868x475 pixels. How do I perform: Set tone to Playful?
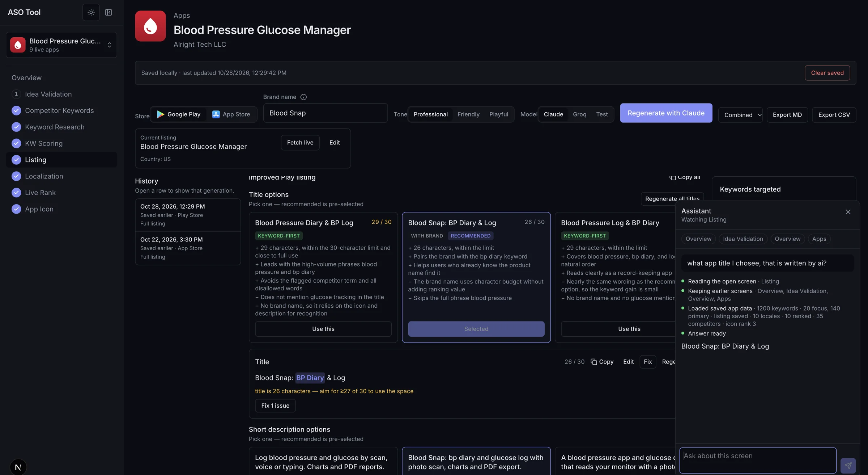(x=498, y=114)
